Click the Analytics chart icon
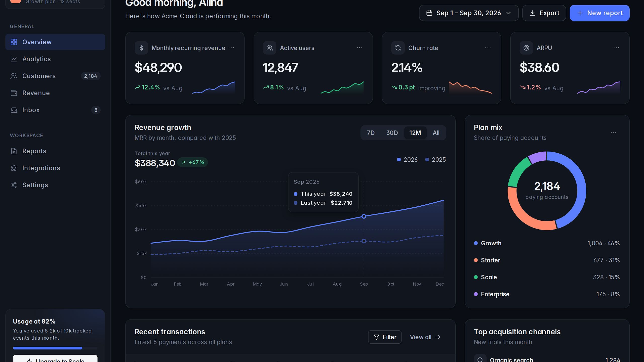 click(14, 59)
